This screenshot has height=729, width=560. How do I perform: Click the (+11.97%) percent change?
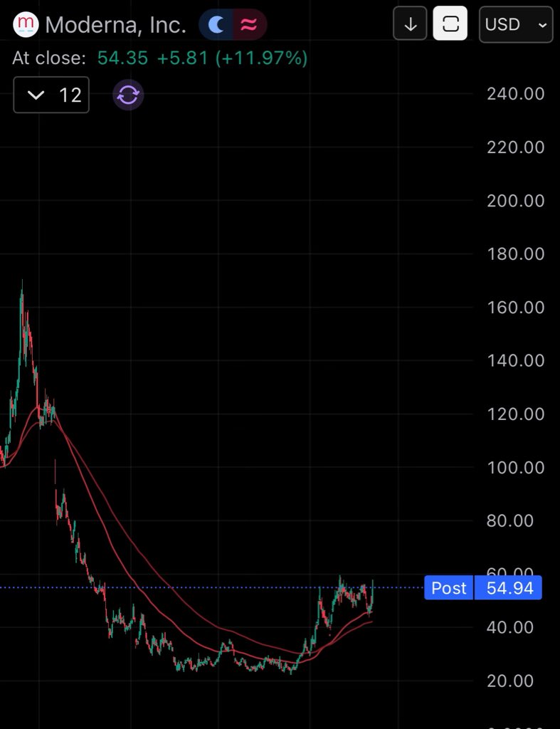point(262,58)
